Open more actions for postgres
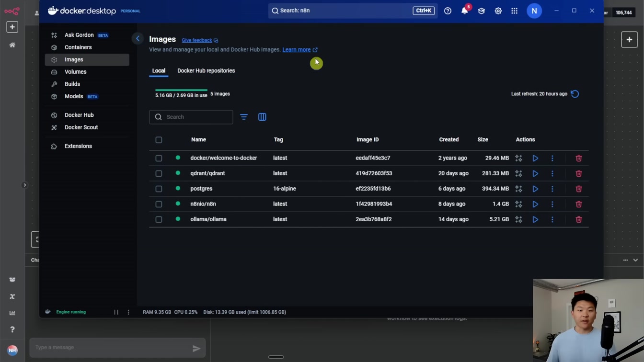The image size is (644, 362). 552,189
